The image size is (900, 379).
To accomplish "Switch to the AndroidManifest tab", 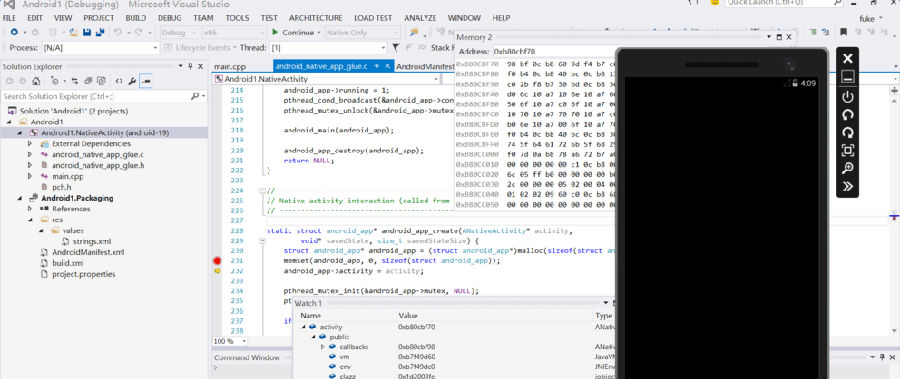I will [425, 67].
